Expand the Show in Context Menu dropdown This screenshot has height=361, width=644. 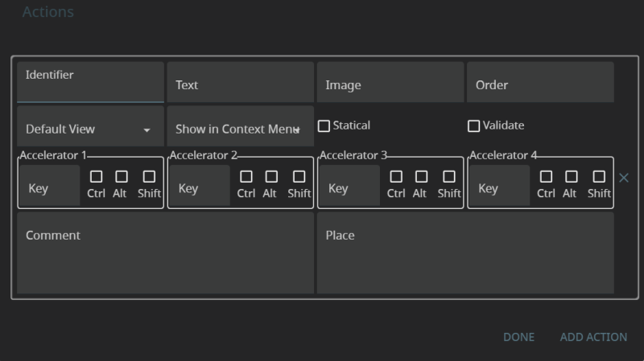[x=239, y=129]
